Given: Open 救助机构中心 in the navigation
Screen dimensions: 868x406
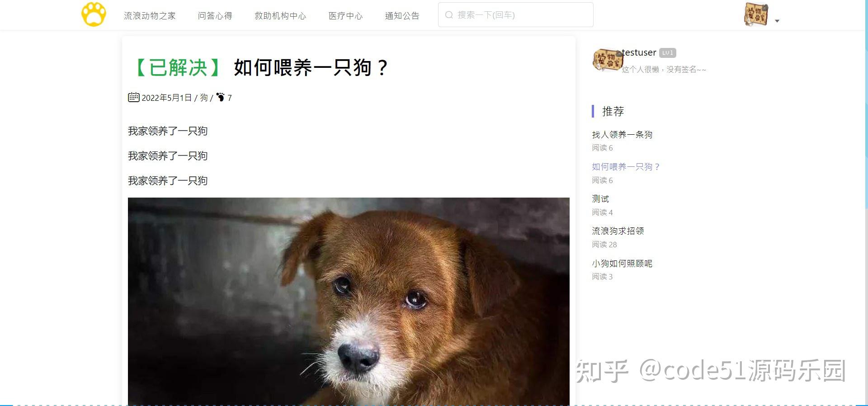Looking at the screenshot, I should point(280,16).
